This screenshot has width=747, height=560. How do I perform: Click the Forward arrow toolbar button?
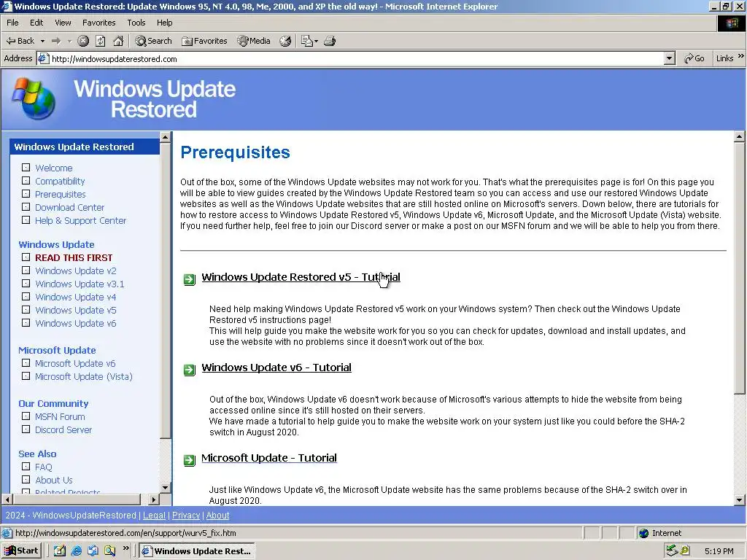56,41
